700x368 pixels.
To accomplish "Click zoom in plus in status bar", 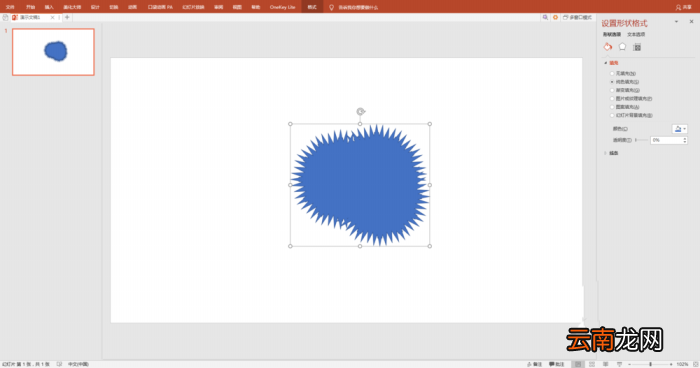I will [x=671, y=364].
